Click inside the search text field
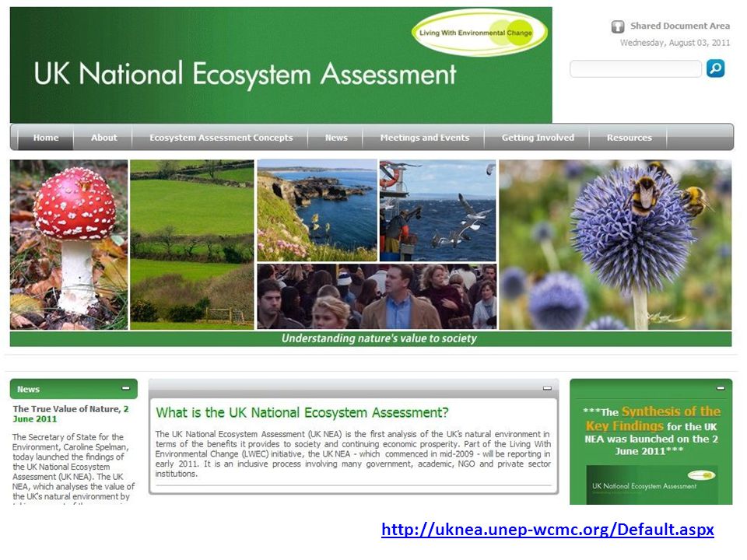 point(636,69)
